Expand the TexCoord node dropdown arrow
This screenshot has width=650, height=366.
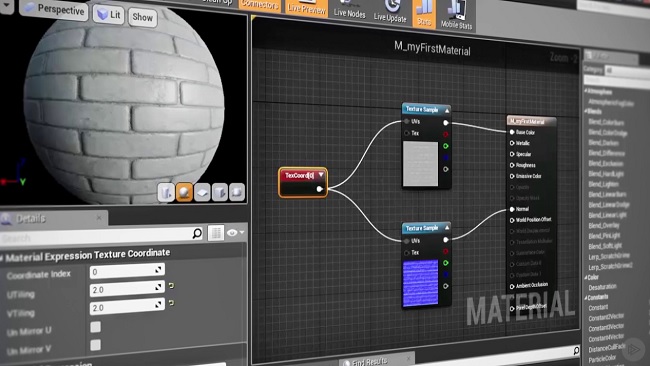pyautogui.click(x=321, y=175)
